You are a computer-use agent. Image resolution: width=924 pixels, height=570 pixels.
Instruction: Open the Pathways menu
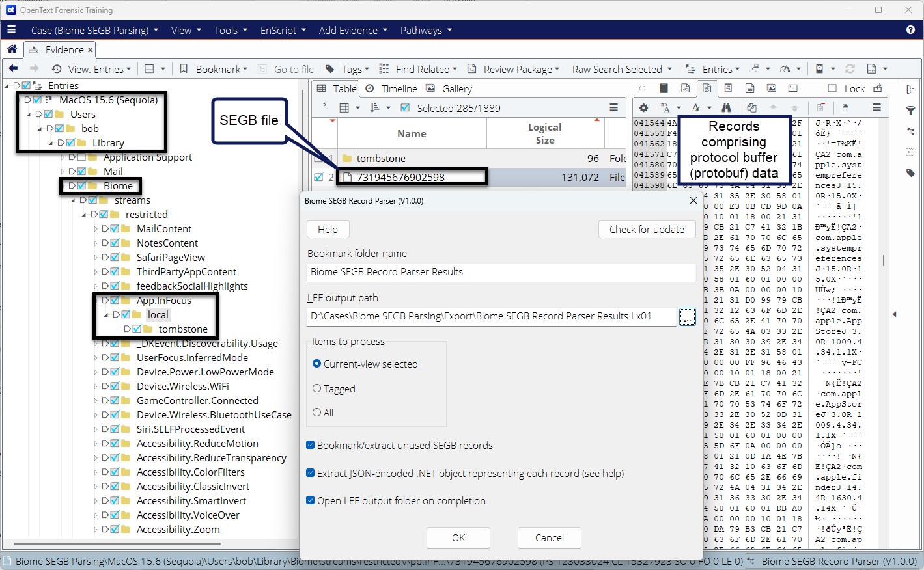(426, 30)
